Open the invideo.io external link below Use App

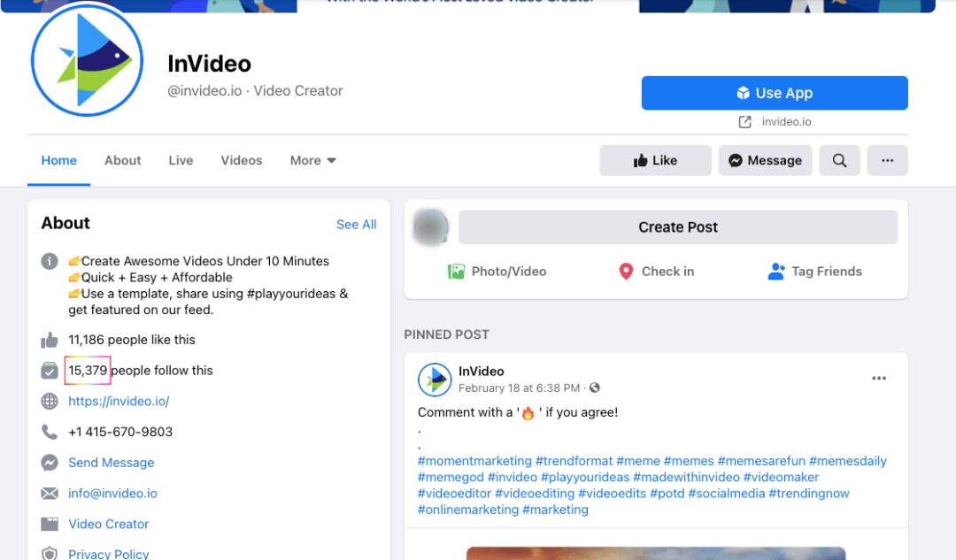pos(786,122)
